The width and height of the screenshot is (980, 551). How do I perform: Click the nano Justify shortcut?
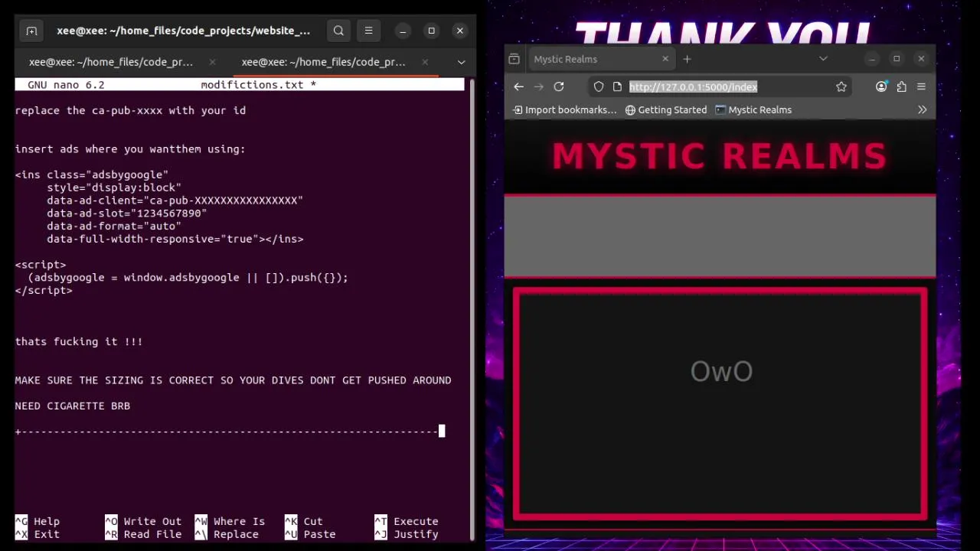(x=407, y=534)
